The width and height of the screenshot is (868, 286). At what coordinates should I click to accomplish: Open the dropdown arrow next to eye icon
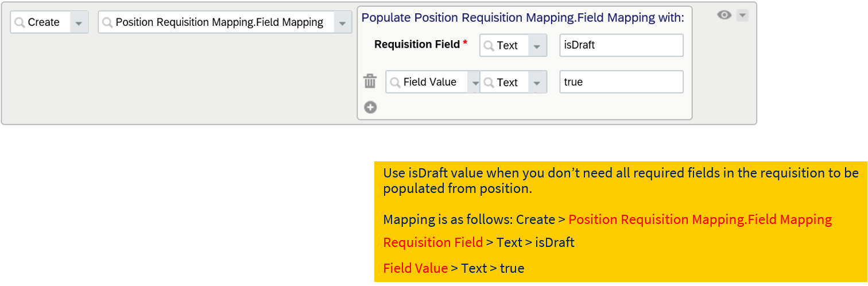[742, 16]
